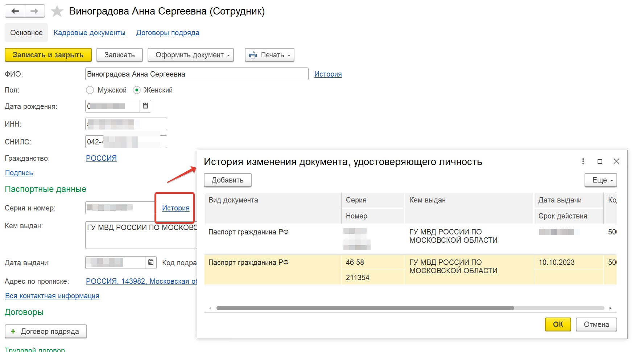Open the three-dot menu in history dialog
Viewport: 644px width, 352px height.
pos(583,161)
